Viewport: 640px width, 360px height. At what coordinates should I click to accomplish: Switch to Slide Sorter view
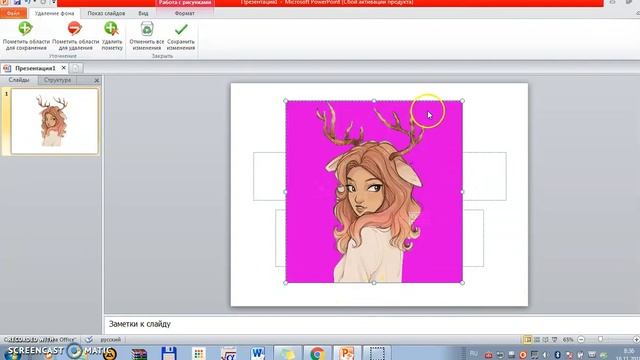pyautogui.click(x=537, y=339)
